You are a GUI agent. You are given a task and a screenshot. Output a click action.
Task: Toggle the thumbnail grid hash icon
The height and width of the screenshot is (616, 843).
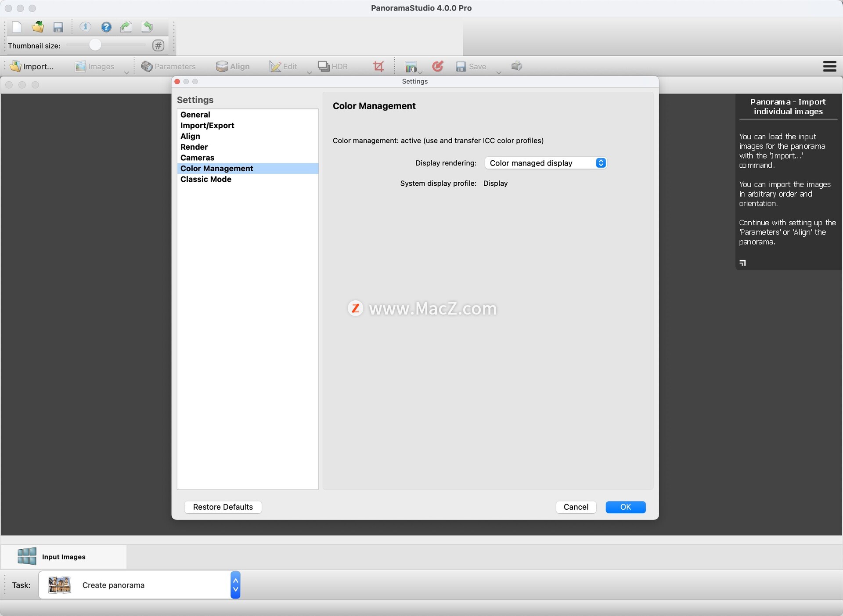158,45
